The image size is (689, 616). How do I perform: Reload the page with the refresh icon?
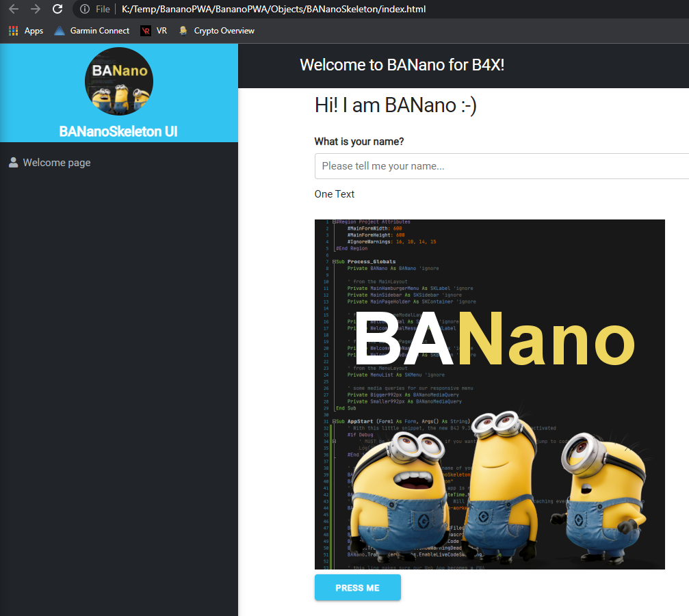pos(57,9)
